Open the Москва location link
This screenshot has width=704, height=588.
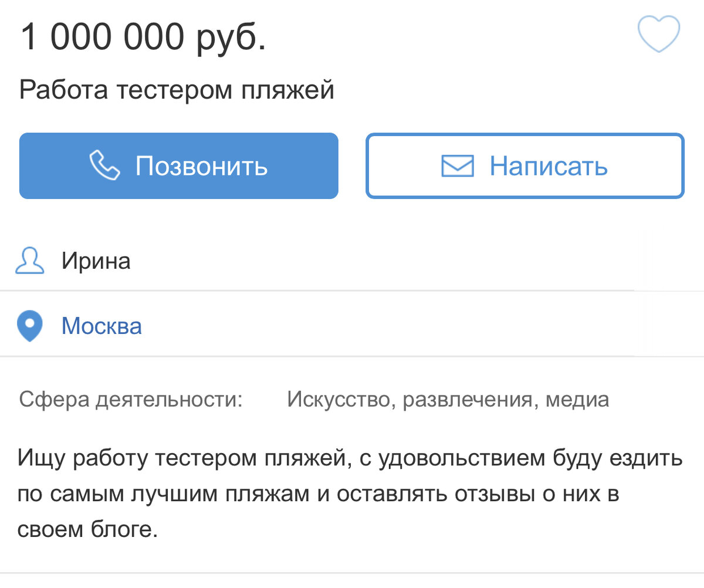tap(101, 326)
